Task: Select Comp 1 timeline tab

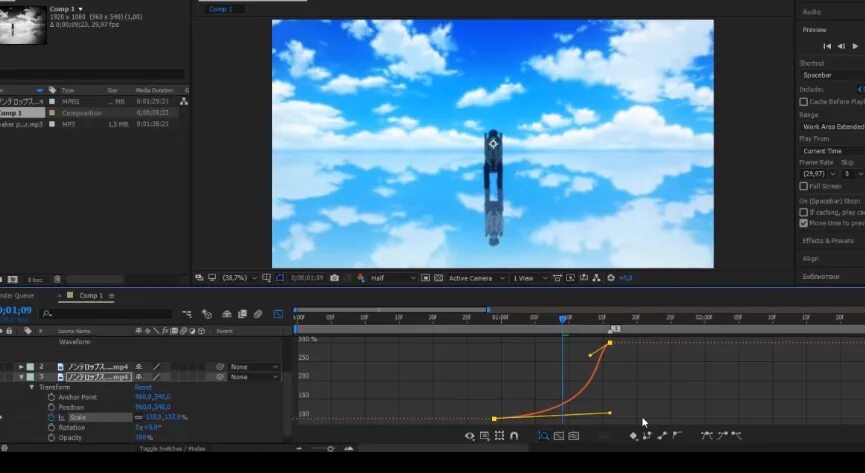Action: [91, 296]
